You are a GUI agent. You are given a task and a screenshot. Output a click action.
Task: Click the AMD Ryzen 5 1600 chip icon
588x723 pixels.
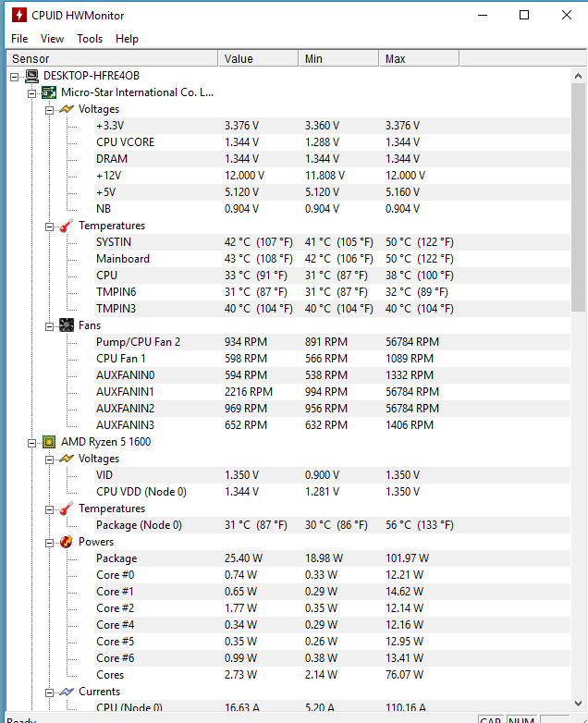tap(49, 442)
